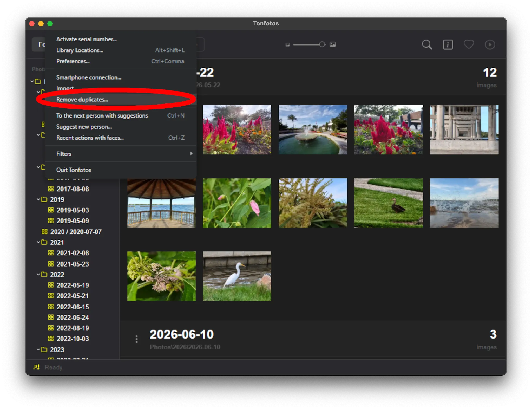Collapse the 2023 folder chevron
This screenshot has height=409, width=532.
coord(38,349)
